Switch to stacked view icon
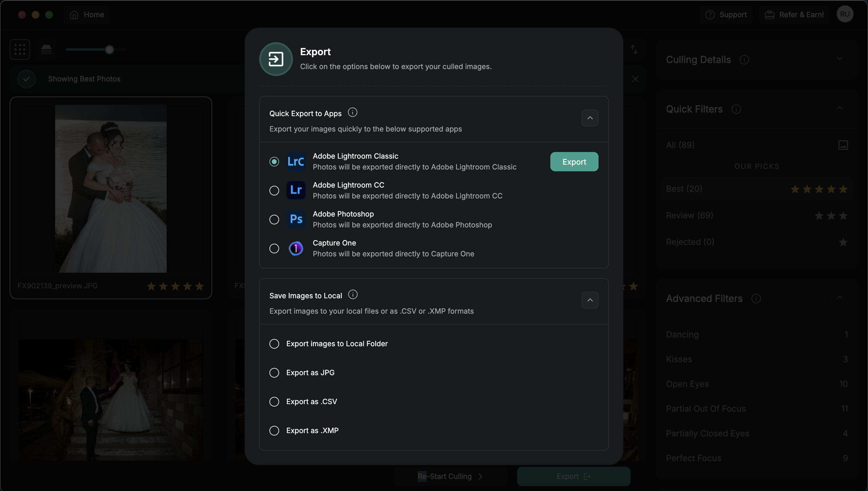This screenshot has width=868, height=491. [x=46, y=49]
